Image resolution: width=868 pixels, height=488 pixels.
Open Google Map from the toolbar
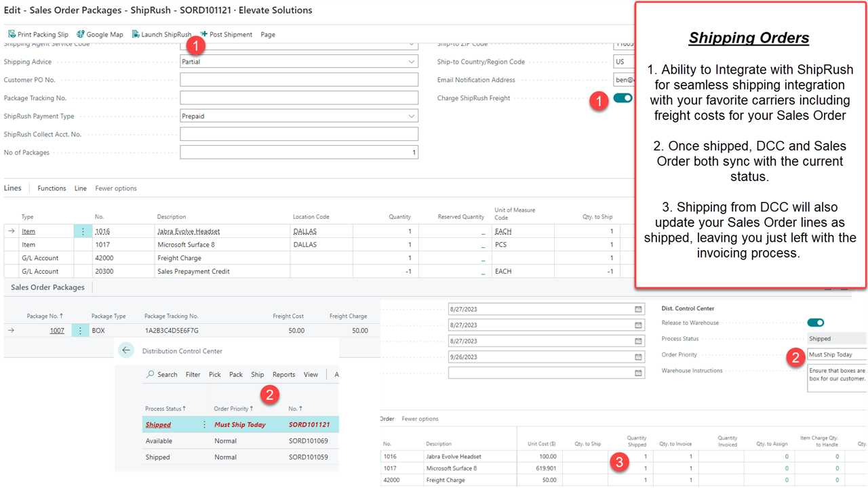pyautogui.click(x=100, y=35)
